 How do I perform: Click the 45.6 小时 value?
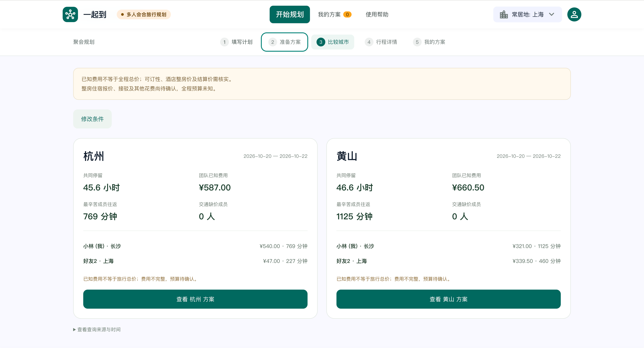tap(101, 187)
